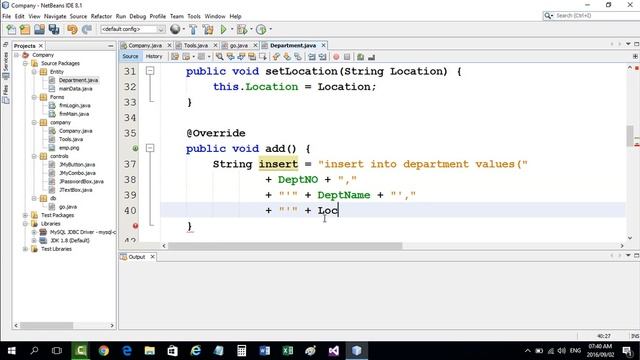The width and height of the screenshot is (640, 360).
Task: Click the Debug Project toolbar icon
Action: pos(242,29)
